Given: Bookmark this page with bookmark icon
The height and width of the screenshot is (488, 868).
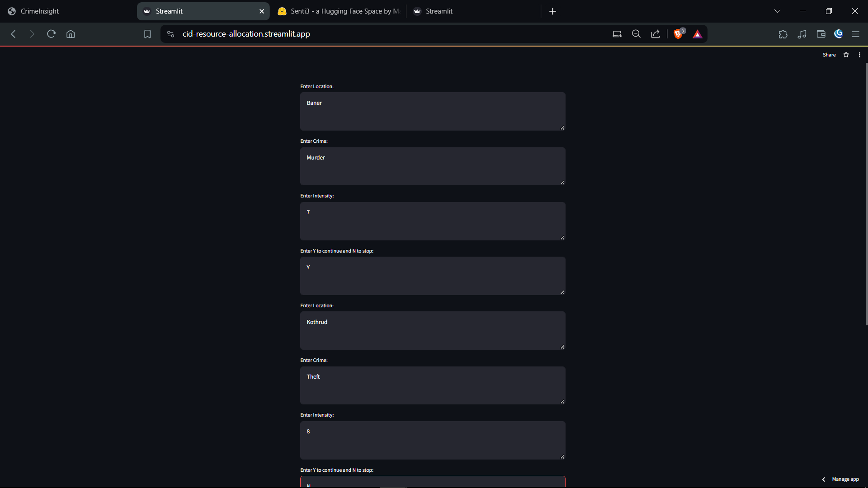Looking at the screenshot, I should 147,34.
